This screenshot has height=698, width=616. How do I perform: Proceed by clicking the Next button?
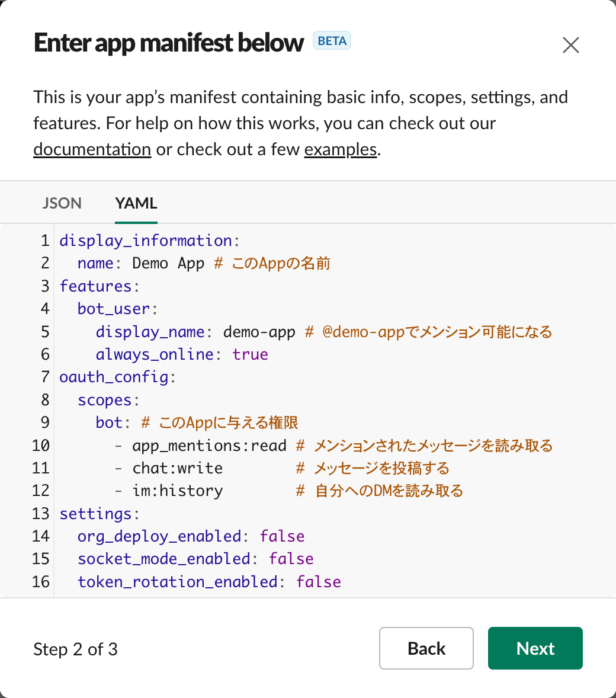535,648
